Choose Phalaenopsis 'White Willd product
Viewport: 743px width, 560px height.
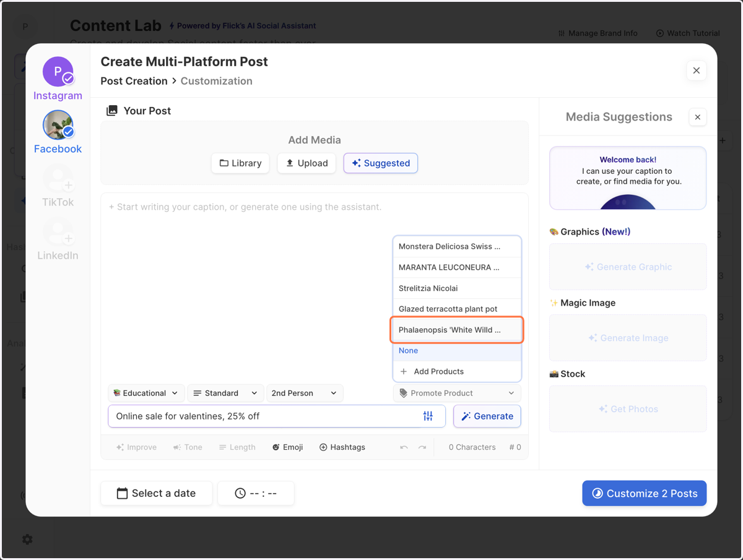457,330
